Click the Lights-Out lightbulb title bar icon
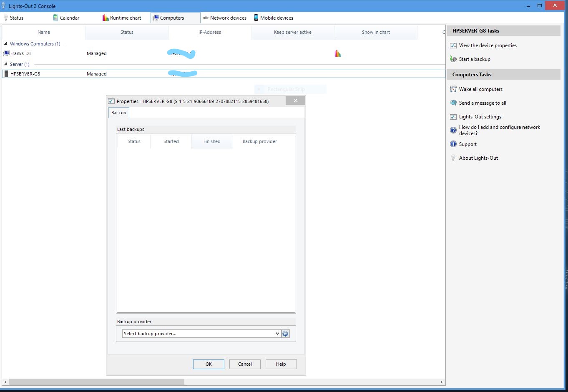The height and width of the screenshot is (392, 568). 3,6
